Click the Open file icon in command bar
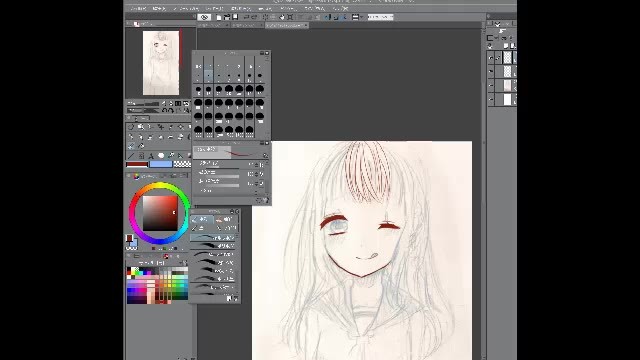Screen dimensions: 640x360 click(x=227, y=17)
